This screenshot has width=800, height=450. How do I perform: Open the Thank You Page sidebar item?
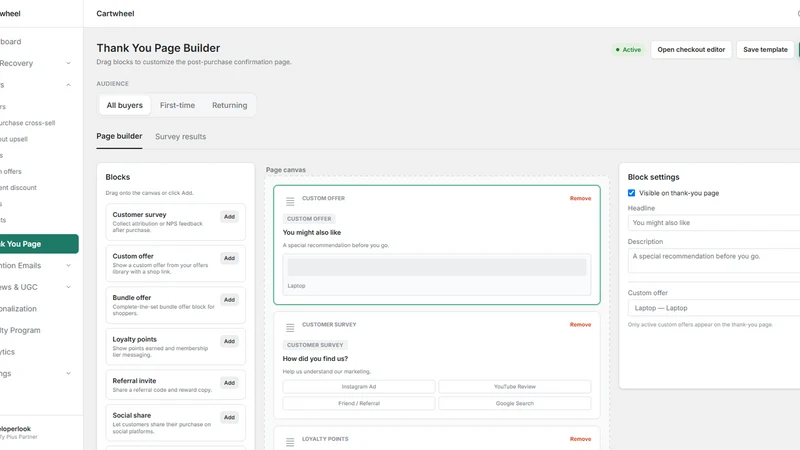37,244
